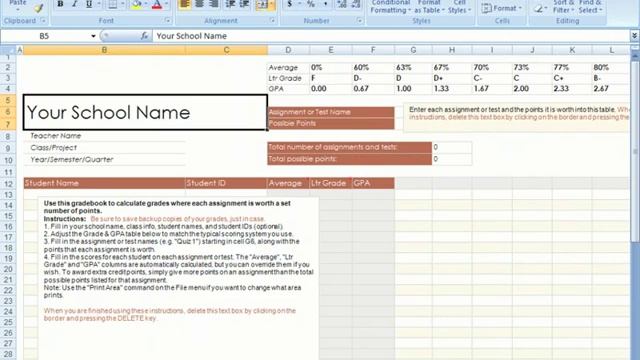640x360 pixels.
Task: Open the Insert Function fx button
Action: coord(144,36)
